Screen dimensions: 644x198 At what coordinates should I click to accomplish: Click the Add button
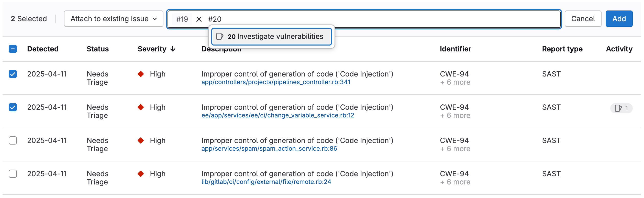619,18
